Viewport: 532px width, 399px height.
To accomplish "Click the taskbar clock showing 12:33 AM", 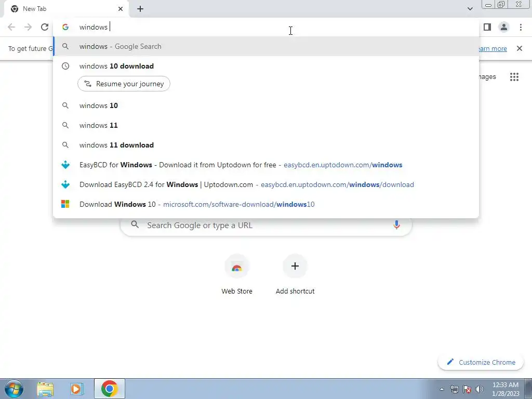I will pos(506,389).
